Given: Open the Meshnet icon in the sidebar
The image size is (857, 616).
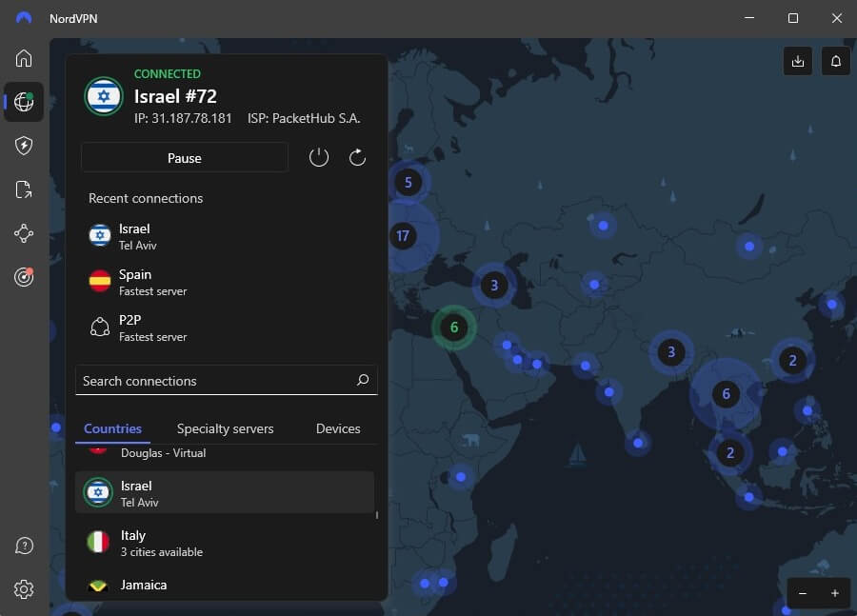Looking at the screenshot, I should coord(24,233).
